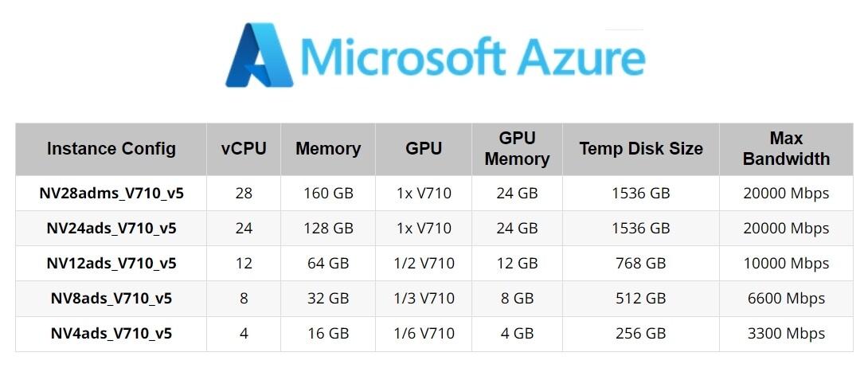Viewport: 868px width, 376px height.
Task: Select the Instance Config column header
Action: [111, 149]
